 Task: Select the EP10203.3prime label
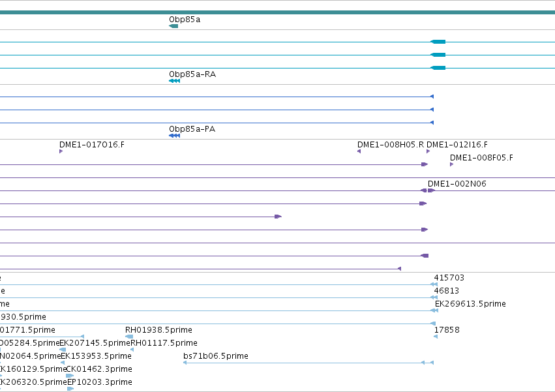click(100, 382)
